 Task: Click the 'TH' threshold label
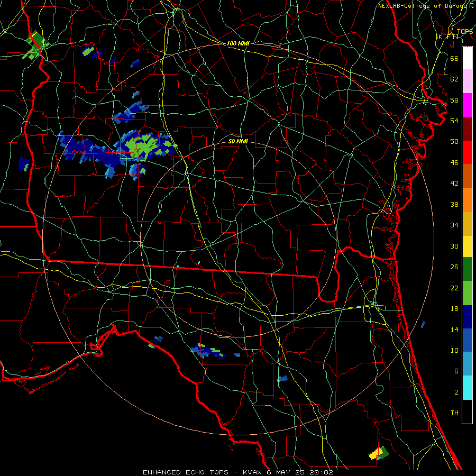pos(454,413)
